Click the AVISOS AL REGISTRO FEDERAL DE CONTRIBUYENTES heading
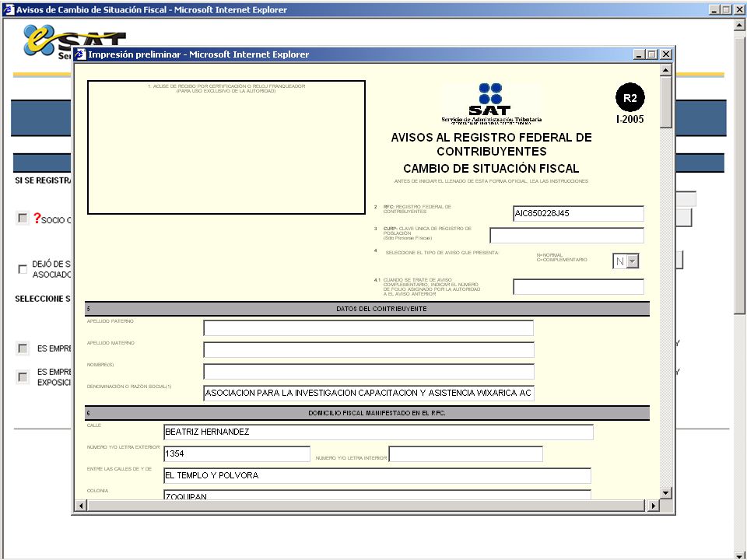The width and height of the screenshot is (747, 560). pos(491,145)
